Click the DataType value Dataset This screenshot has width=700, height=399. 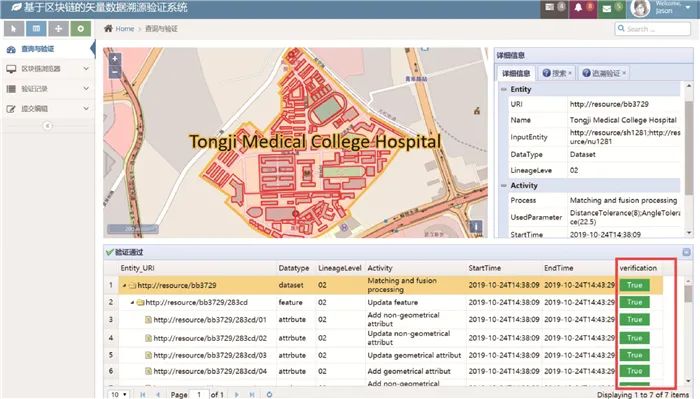tap(583, 154)
